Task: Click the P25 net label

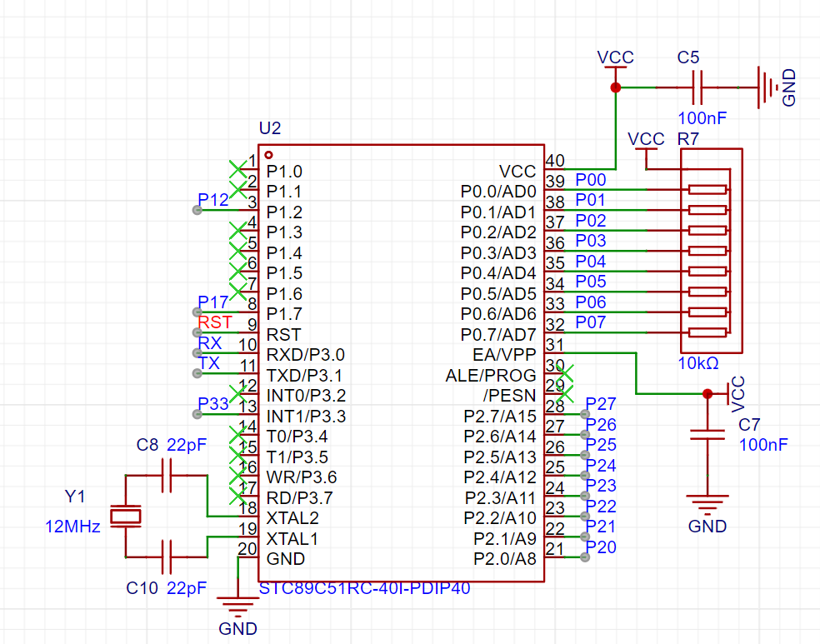Action: click(601, 445)
